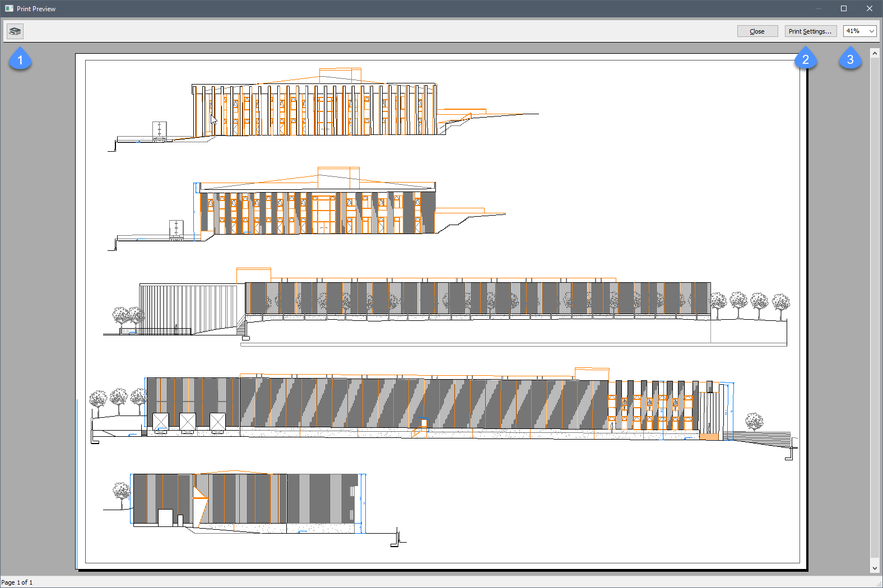Click the Print Preview title bar icon
This screenshot has height=588, width=883.
(x=9, y=8)
